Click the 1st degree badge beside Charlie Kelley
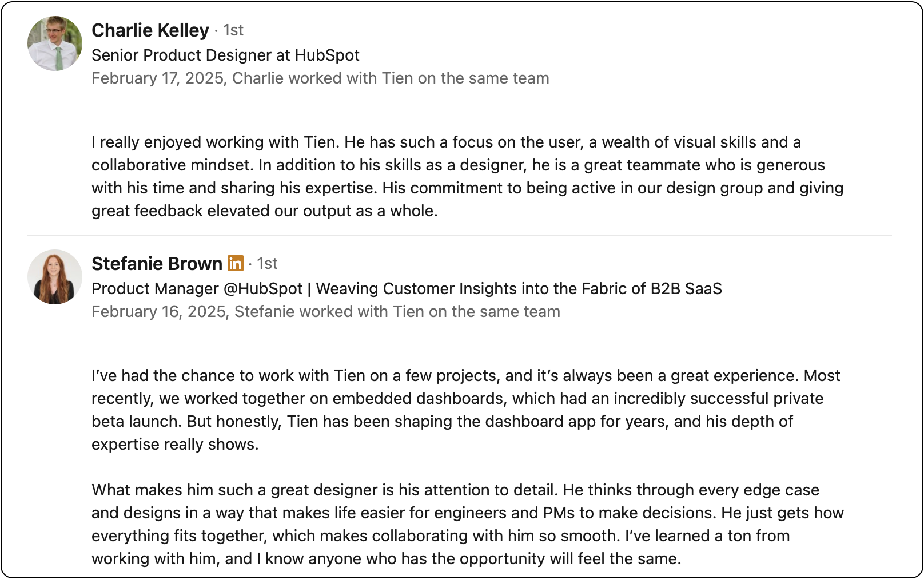 pos(233,30)
